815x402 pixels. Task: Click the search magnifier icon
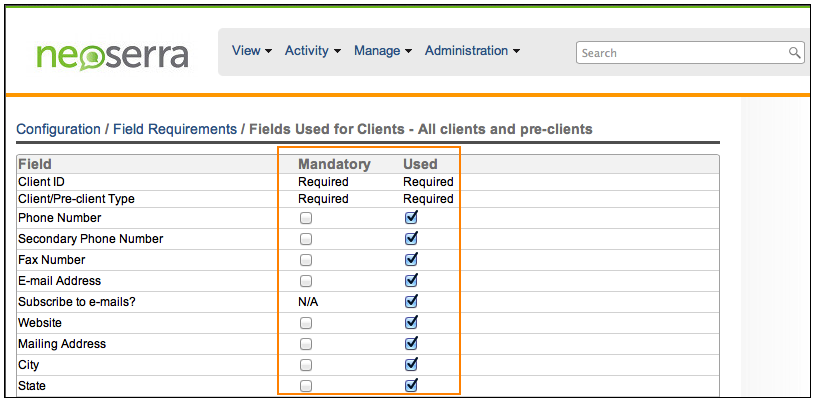pos(795,53)
